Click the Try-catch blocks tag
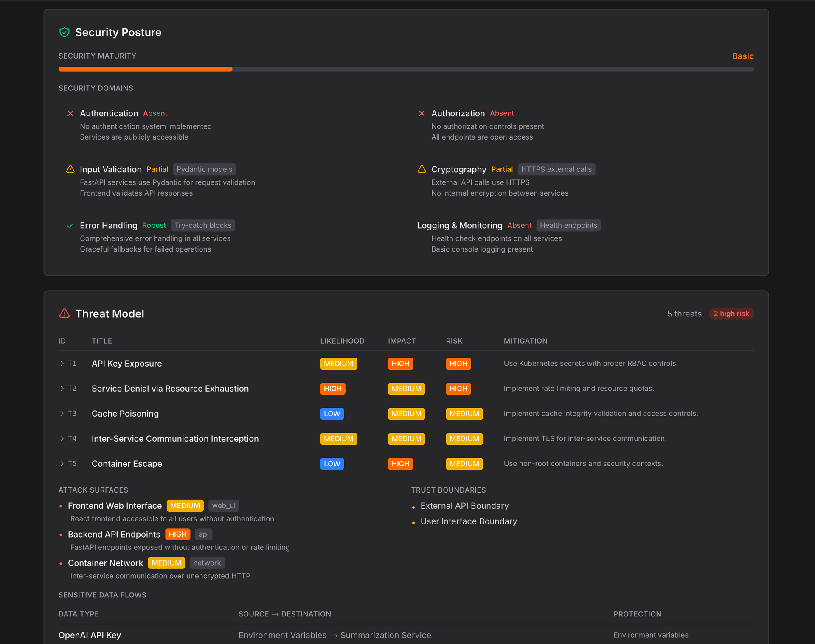815x644 pixels. pyautogui.click(x=202, y=225)
